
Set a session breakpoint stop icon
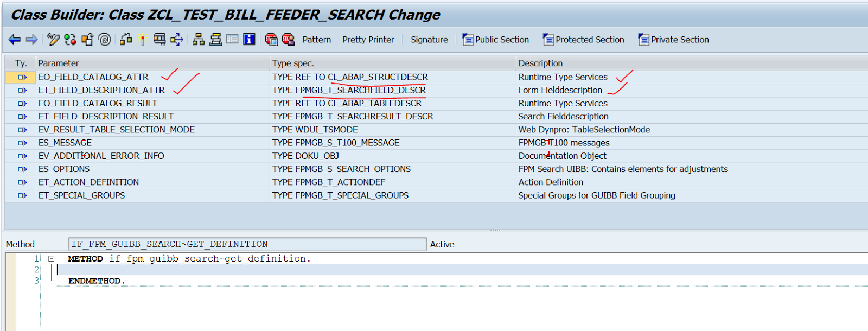[x=271, y=40]
